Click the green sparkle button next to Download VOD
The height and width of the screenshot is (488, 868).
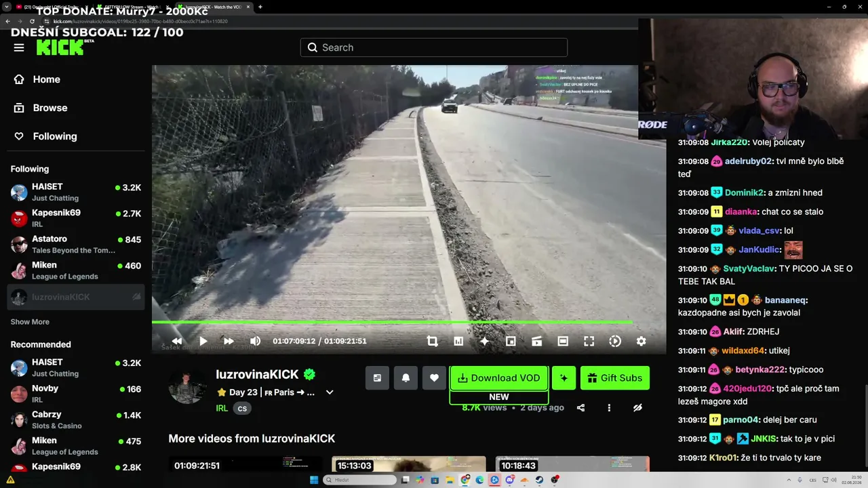[564, 378]
